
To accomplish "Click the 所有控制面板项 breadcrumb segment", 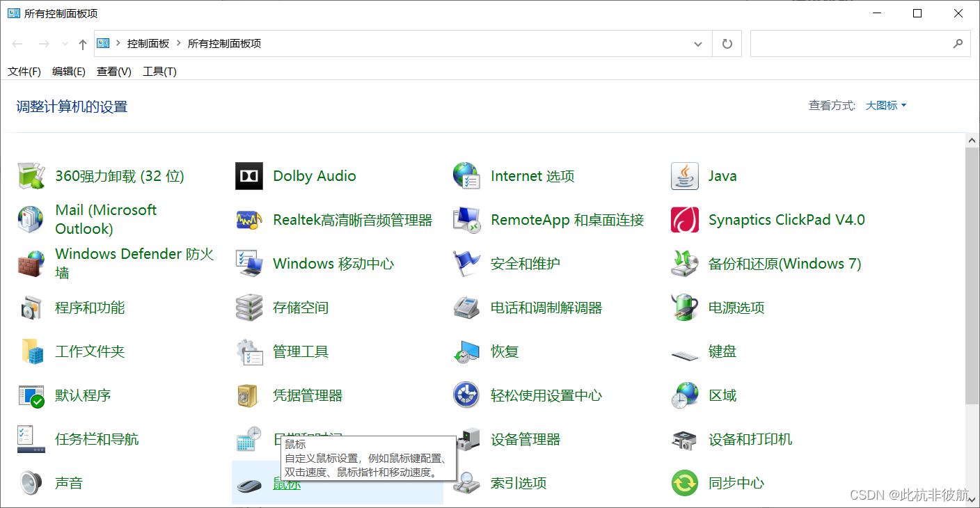I will (x=224, y=43).
